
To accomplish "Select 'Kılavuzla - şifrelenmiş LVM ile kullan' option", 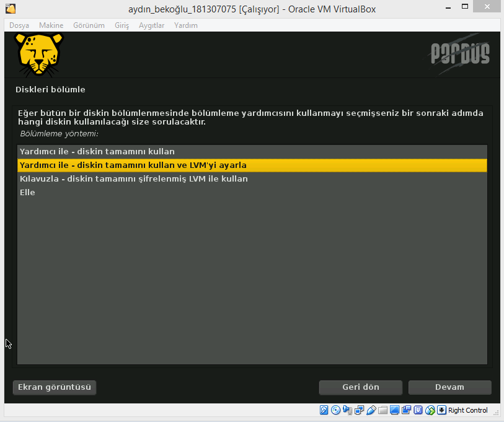I will pyautogui.click(x=252, y=178).
